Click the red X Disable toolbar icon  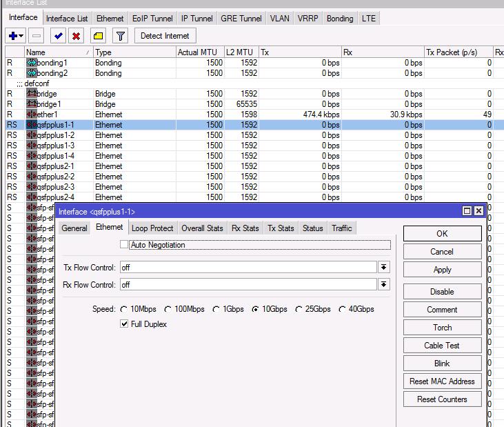77,36
